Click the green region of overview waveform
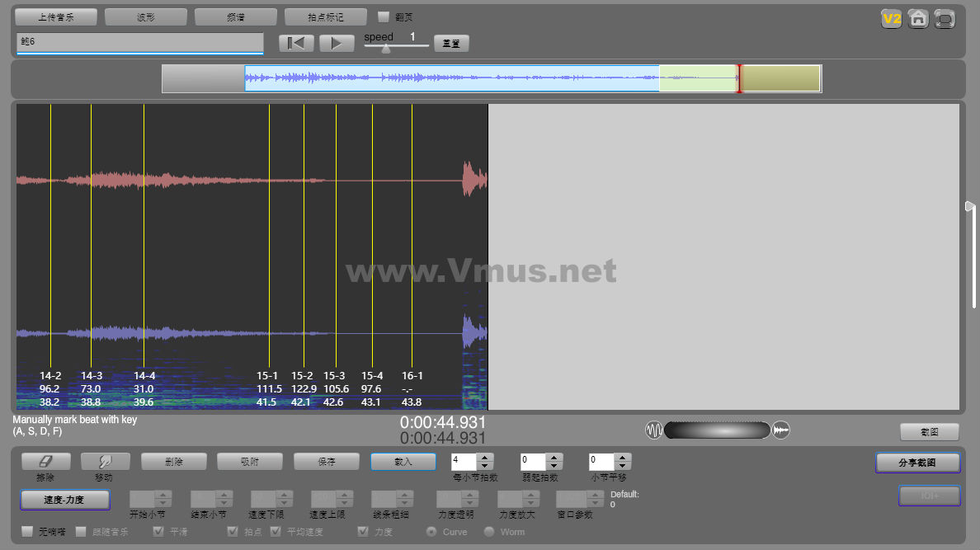This screenshot has width=980, height=550. tap(698, 78)
